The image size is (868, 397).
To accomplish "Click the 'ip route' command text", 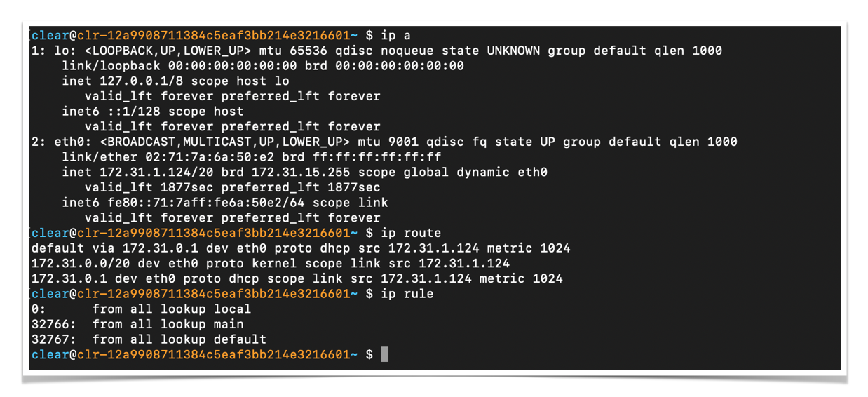I will click(411, 233).
